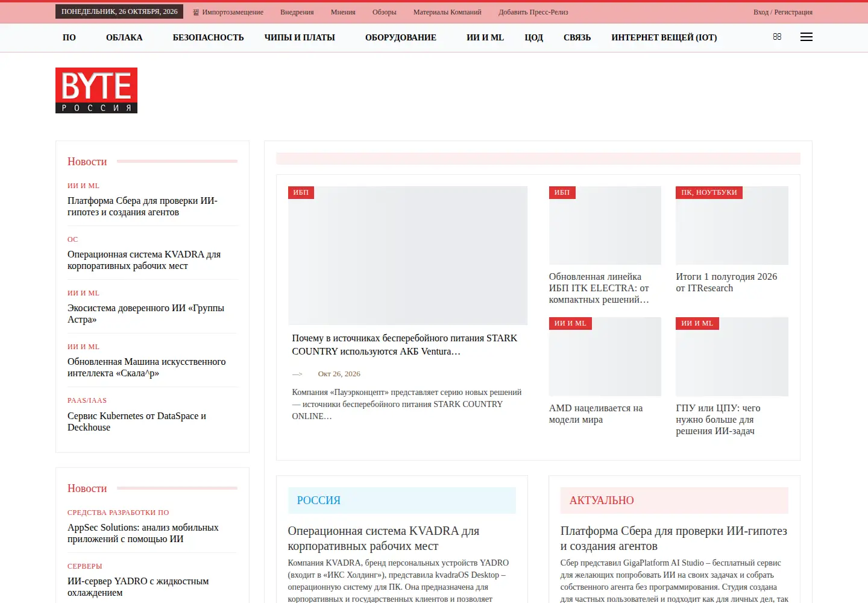Click the Импортозамещение icon in top bar
868x603 pixels.
point(196,12)
